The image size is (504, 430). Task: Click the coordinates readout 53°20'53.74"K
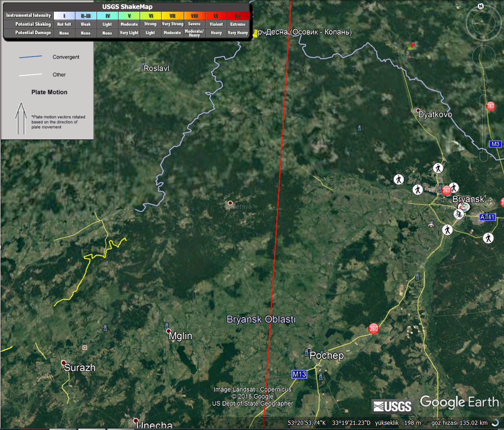coord(307,423)
